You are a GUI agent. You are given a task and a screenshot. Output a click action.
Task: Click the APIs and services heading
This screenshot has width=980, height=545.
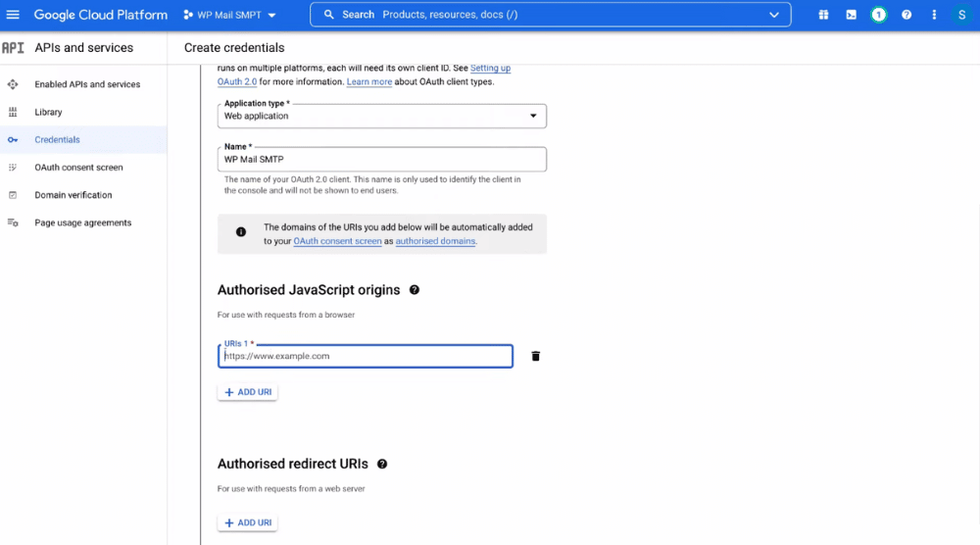pos(83,47)
